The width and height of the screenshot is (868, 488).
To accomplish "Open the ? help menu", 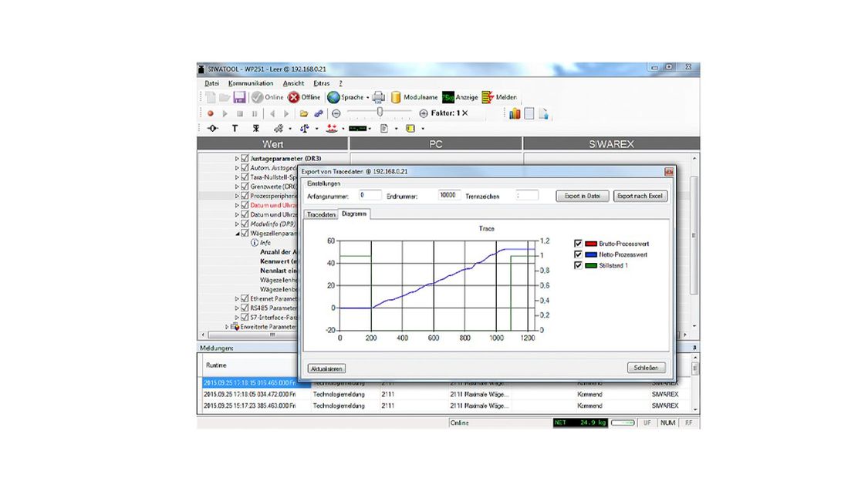I will (340, 83).
